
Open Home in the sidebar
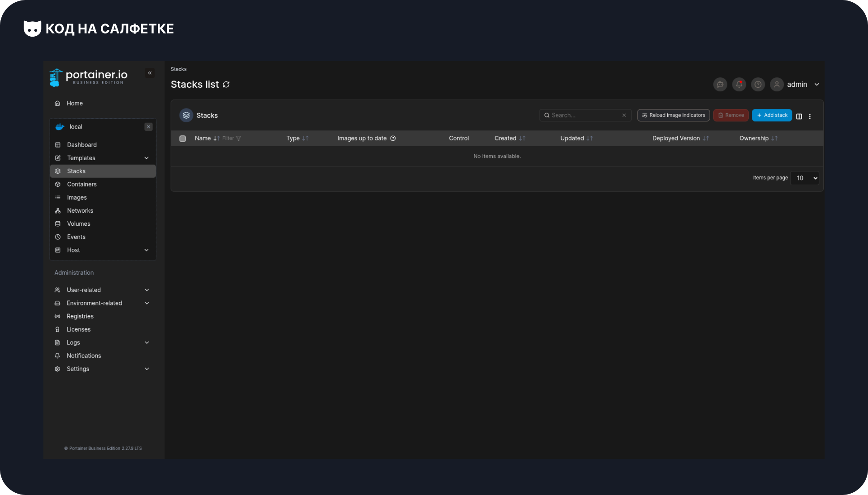103,103
